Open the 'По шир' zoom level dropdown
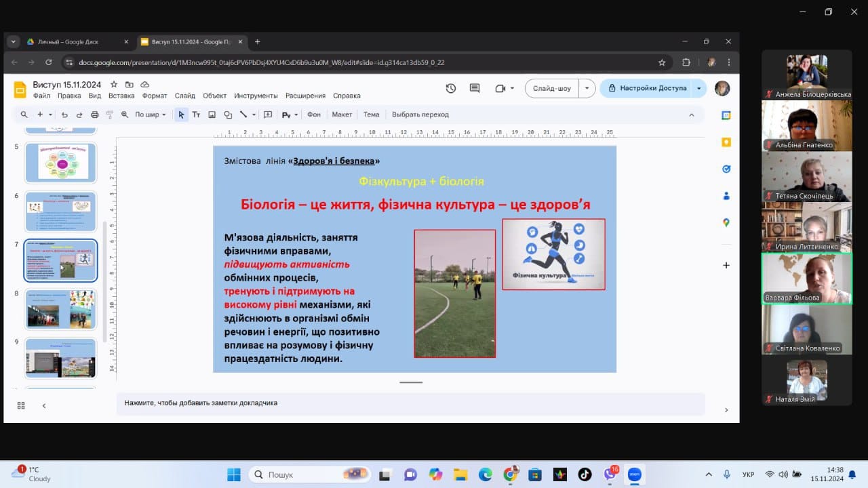Image resolution: width=868 pixels, height=488 pixels. coord(150,115)
